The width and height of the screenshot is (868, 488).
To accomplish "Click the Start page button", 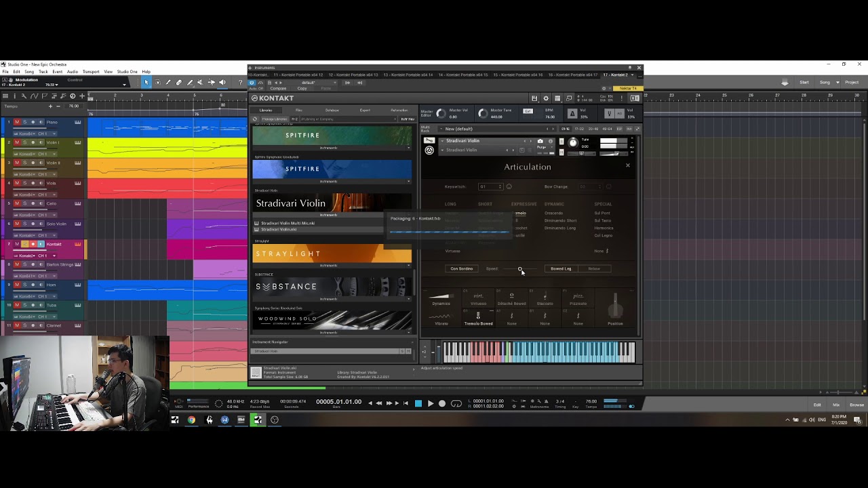I will (804, 82).
